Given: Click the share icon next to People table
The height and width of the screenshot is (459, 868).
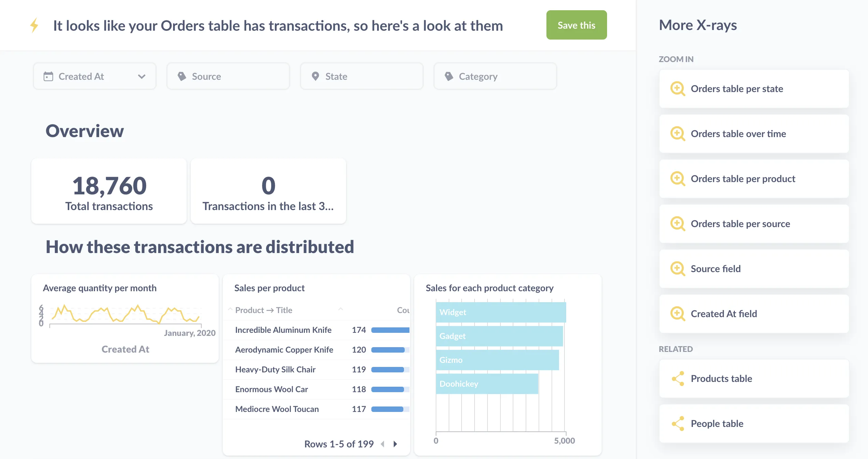Looking at the screenshot, I should point(678,424).
